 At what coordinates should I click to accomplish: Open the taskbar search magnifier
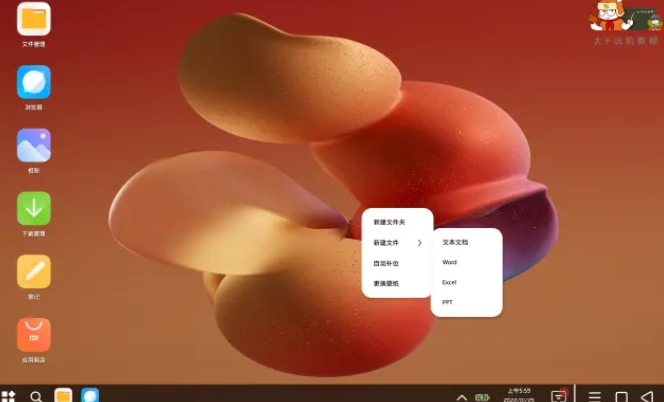point(36,396)
